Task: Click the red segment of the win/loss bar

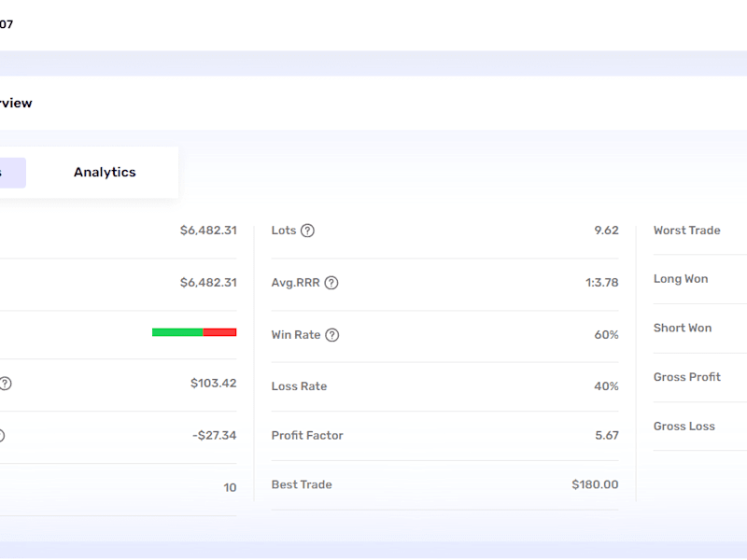Action: click(x=219, y=332)
